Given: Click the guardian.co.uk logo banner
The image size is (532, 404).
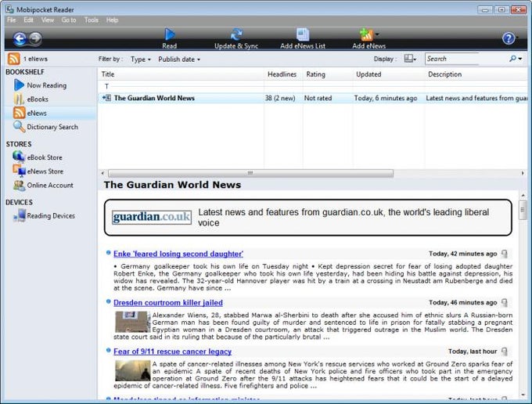Looking at the screenshot, I should pos(152,218).
